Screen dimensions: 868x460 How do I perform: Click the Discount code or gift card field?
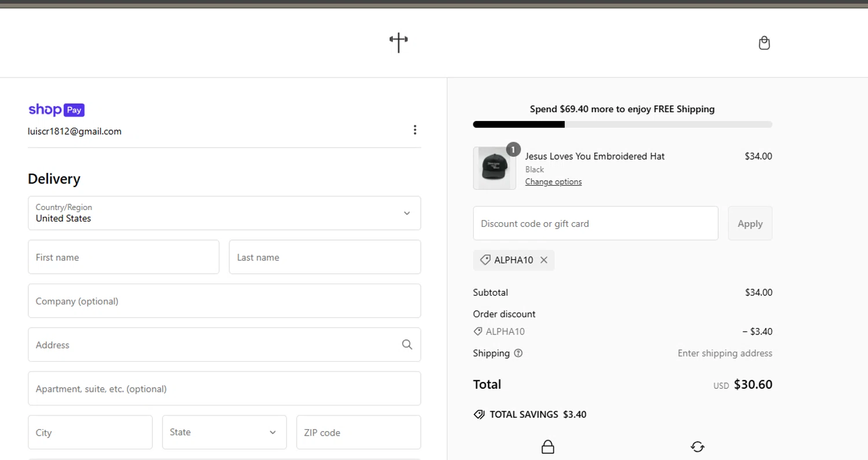pos(595,223)
